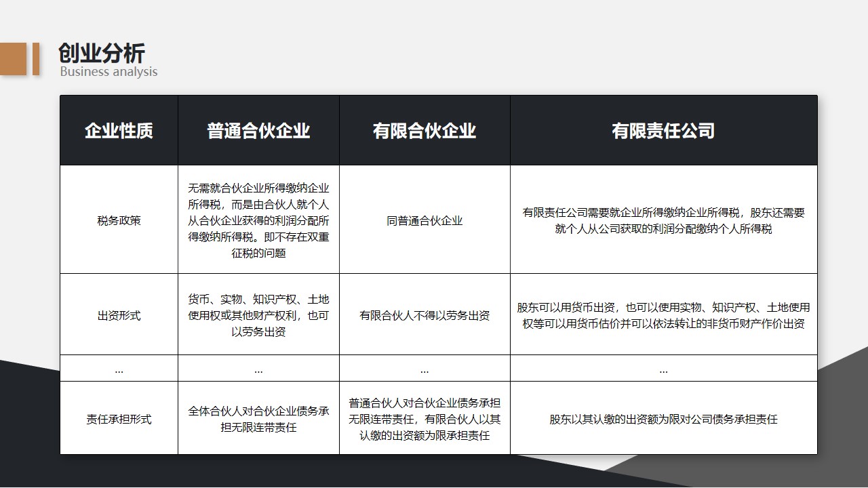Image resolution: width=868 pixels, height=488 pixels.
Task: Click the cell starting 全体合伙人对合伙企业债务
Action: [x=258, y=419]
